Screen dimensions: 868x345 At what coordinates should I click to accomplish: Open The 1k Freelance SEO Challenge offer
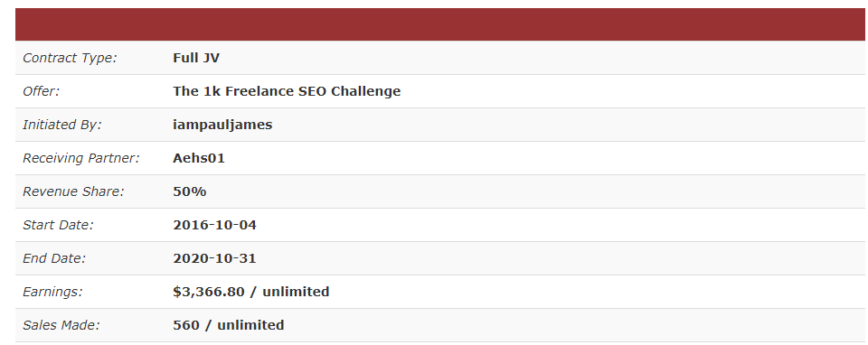(x=287, y=91)
